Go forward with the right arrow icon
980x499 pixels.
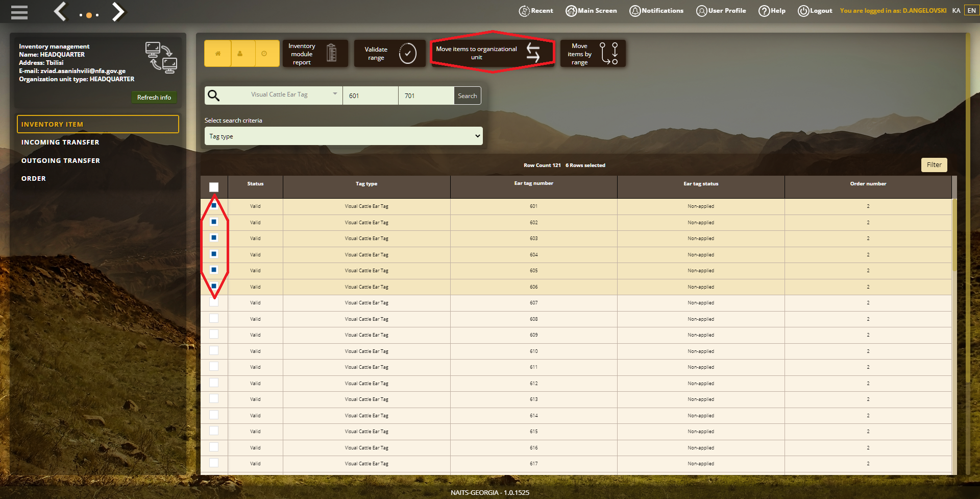118,11
